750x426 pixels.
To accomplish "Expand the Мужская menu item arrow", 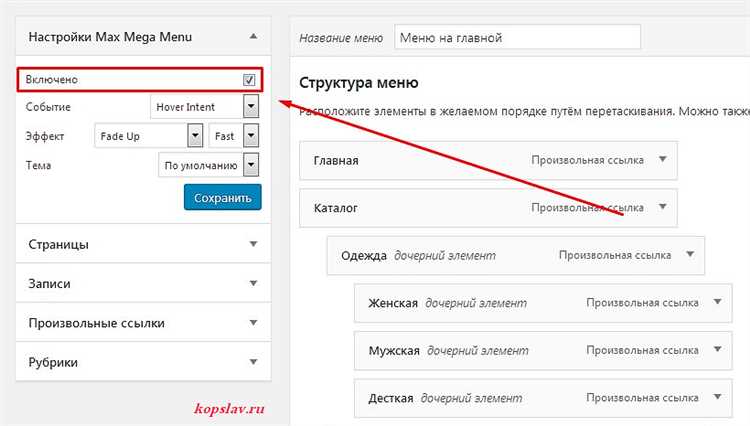I will point(717,349).
